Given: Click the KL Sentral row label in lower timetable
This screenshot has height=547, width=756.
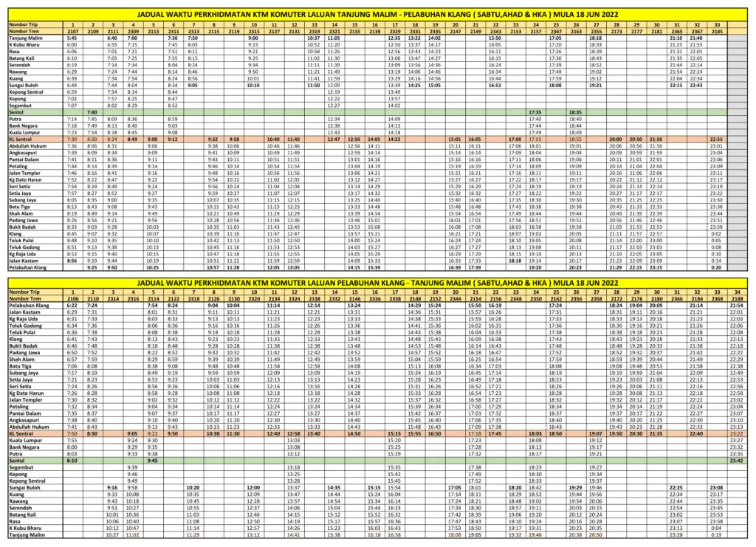Looking at the screenshot, I should click(21, 434).
